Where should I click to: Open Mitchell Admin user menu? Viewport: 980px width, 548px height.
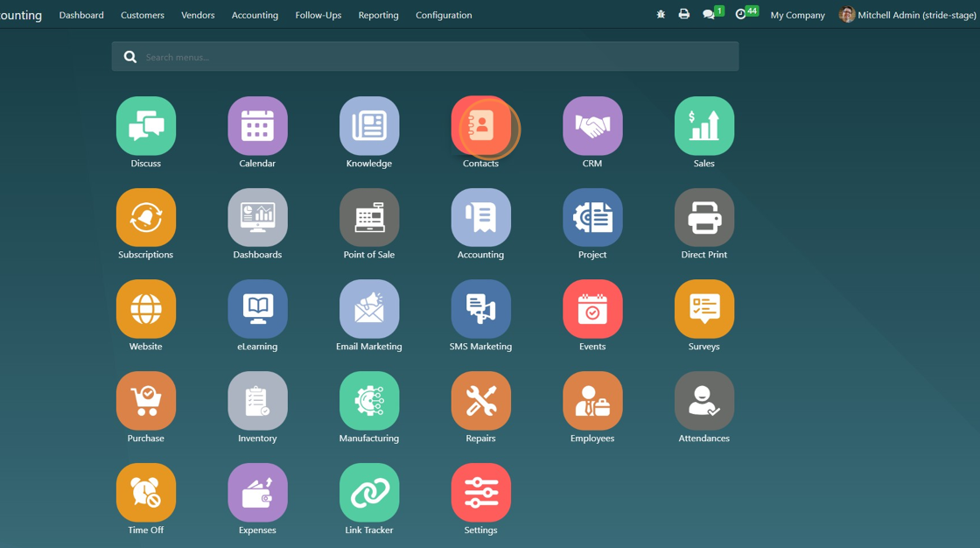tap(907, 14)
